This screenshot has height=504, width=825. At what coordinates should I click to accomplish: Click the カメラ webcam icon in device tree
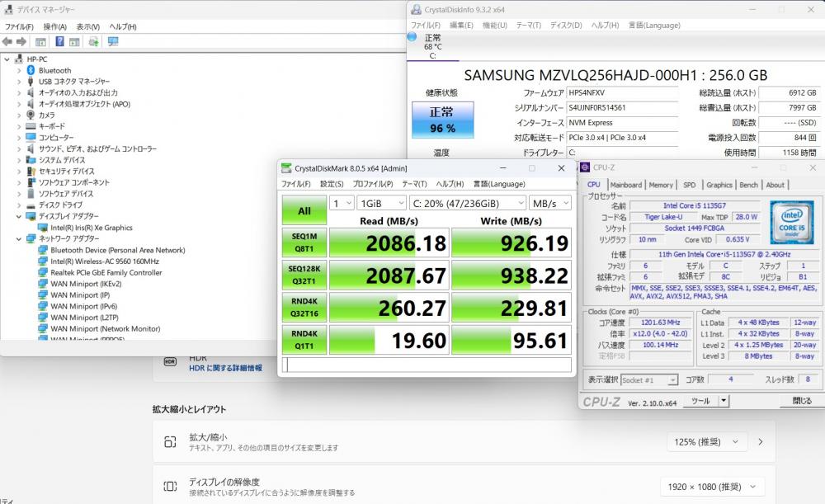(31, 115)
